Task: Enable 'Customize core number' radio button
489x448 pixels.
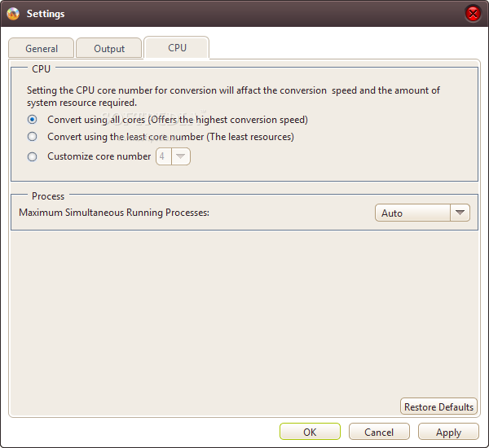Action: [32, 156]
